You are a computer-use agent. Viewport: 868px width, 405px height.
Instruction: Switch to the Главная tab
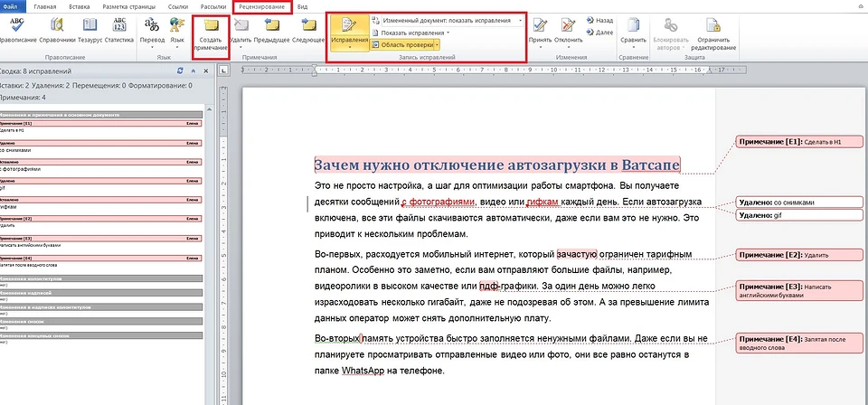point(43,6)
